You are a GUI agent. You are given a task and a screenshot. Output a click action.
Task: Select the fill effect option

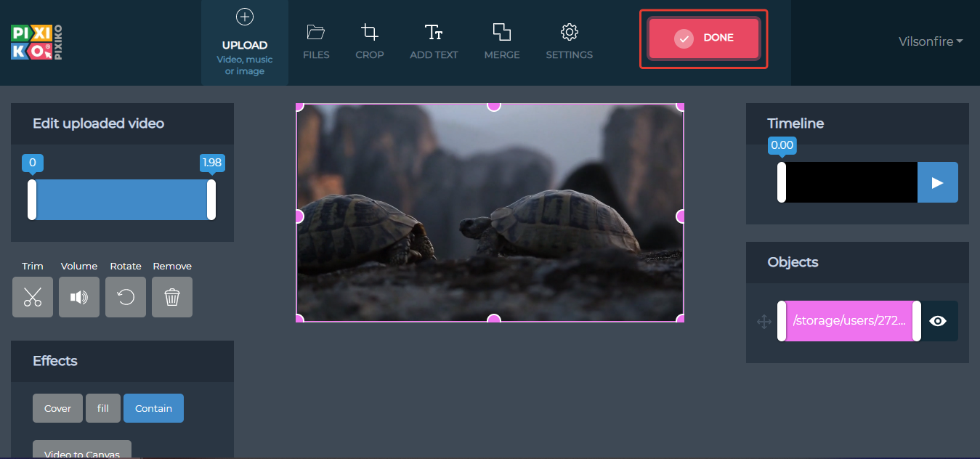103,408
